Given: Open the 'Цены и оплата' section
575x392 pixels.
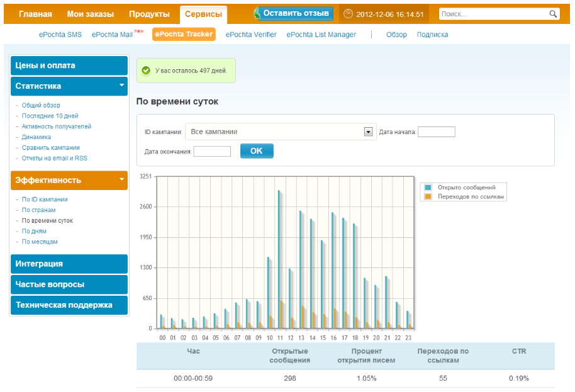Looking at the screenshot, I should click(x=69, y=65).
